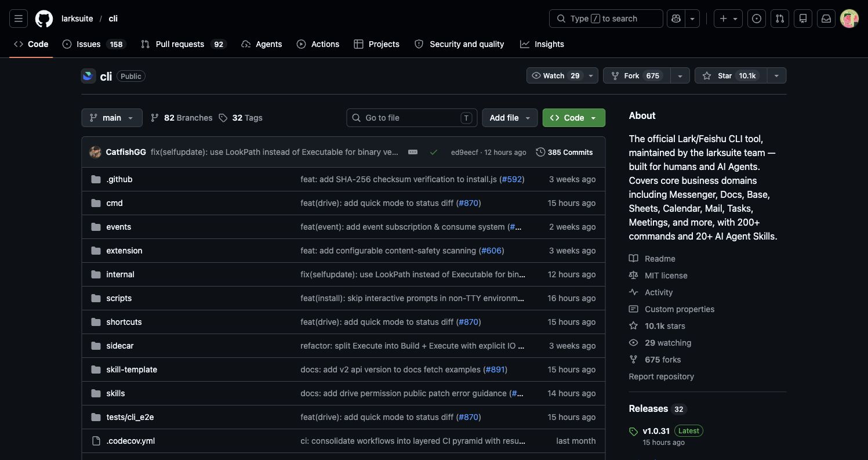Click the Report repository link
The image size is (868, 460).
point(662,376)
